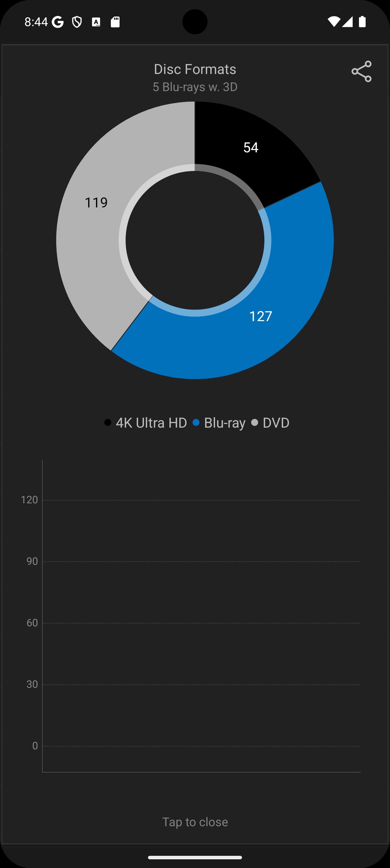
Task: Tap the Disc Formats title
Action: pos(195,69)
